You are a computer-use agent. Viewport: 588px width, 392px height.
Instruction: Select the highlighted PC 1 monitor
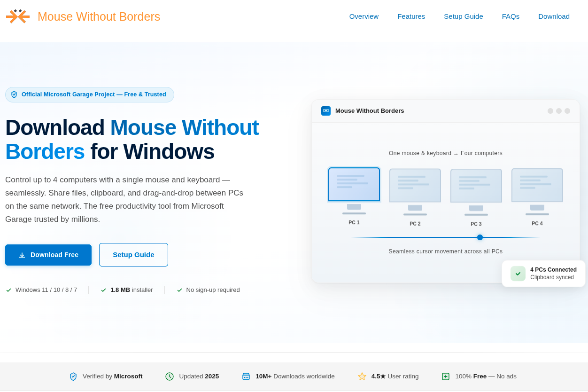click(x=354, y=184)
